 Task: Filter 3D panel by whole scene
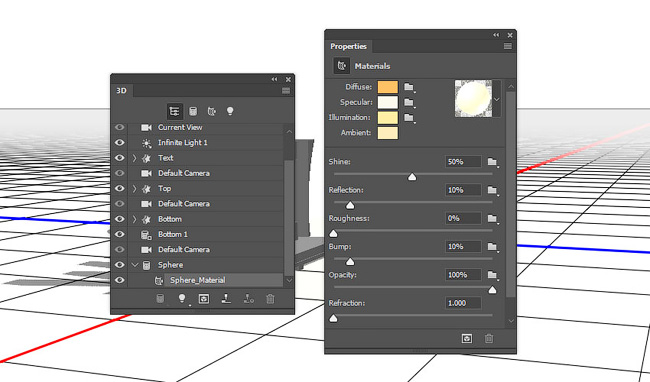click(x=174, y=111)
